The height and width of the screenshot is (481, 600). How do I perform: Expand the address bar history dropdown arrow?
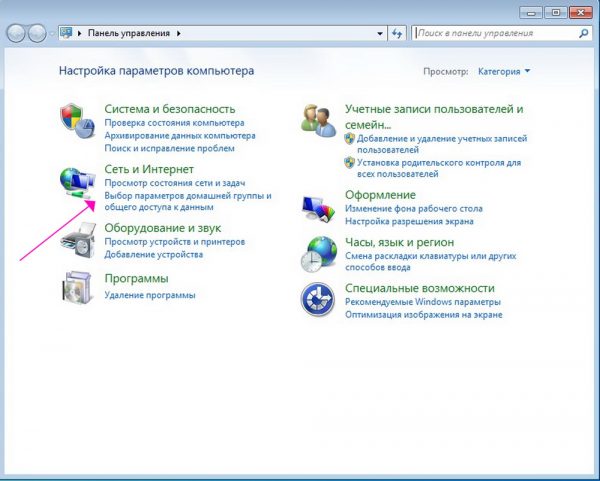click(x=380, y=34)
